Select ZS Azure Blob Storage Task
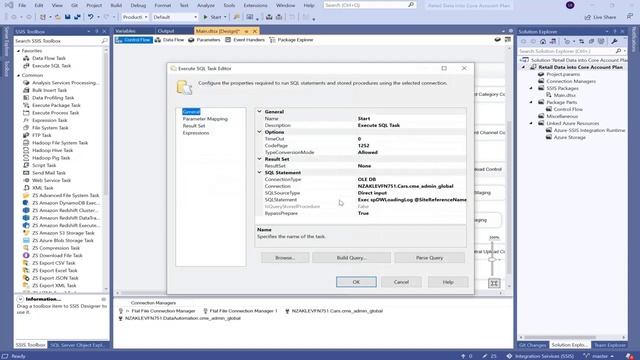This screenshot has height=360, width=640. click(63, 240)
